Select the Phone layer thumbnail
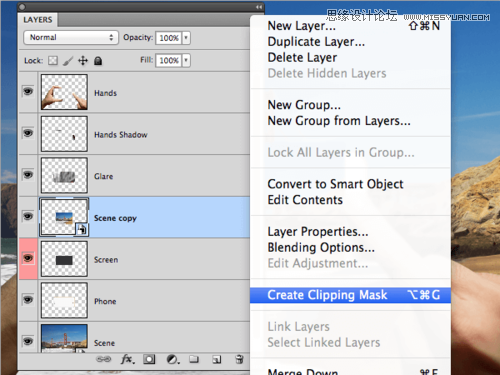The height and width of the screenshot is (375, 500). tap(64, 300)
